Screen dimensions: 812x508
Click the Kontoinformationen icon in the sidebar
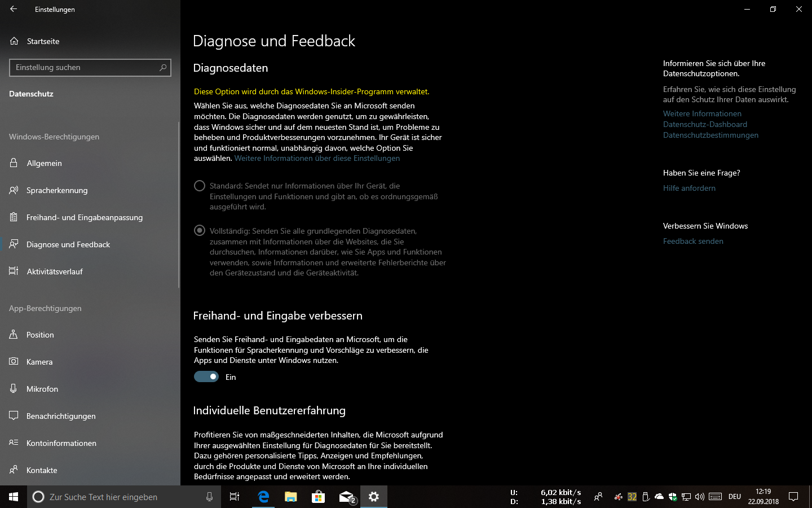point(14,443)
